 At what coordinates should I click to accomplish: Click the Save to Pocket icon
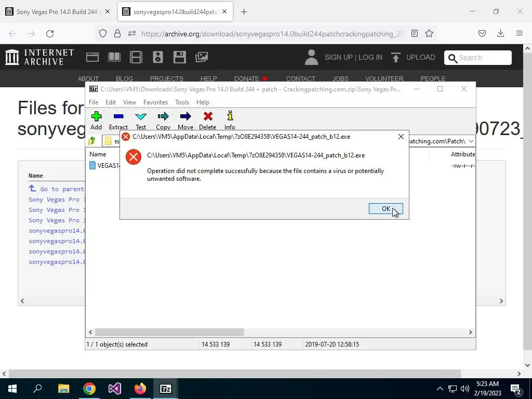click(482, 33)
